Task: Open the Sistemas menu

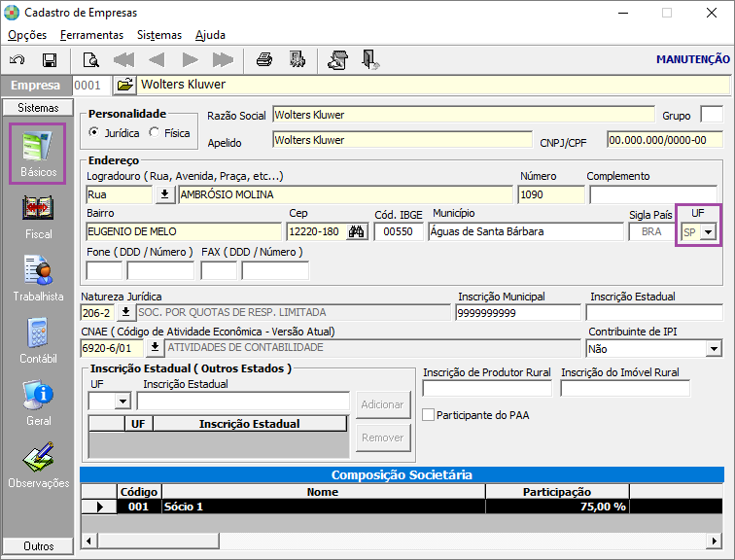Action: pos(159,35)
